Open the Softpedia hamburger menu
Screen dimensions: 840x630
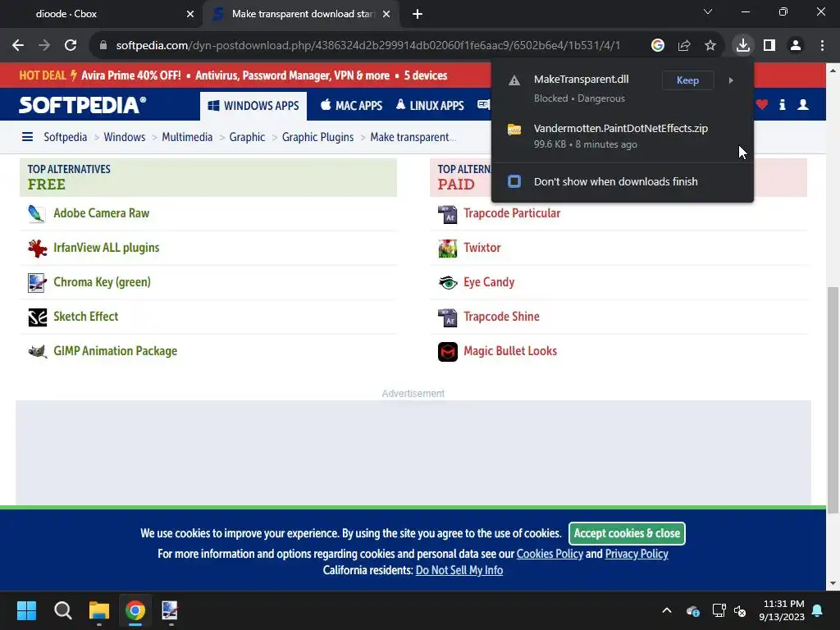coord(27,137)
